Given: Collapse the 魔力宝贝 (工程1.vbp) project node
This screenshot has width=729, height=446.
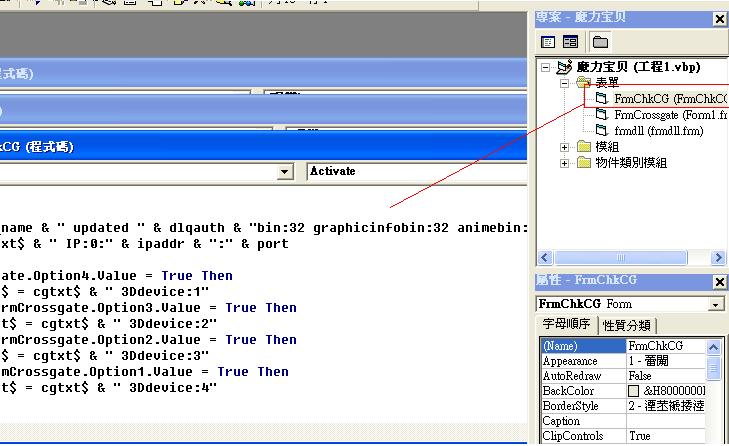Looking at the screenshot, I should 545,68.
